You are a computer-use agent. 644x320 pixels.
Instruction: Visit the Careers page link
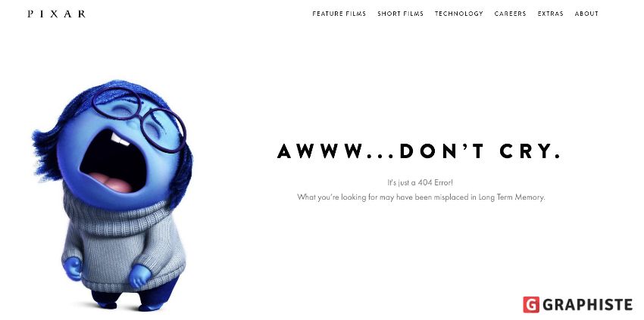[x=510, y=14]
